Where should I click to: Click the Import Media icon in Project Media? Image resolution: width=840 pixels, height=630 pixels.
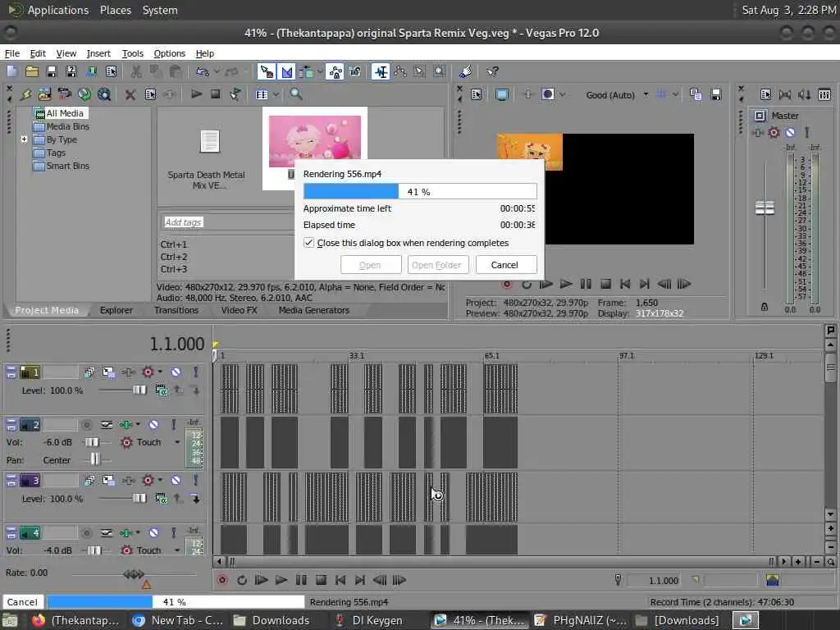click(x=44, y=94)
